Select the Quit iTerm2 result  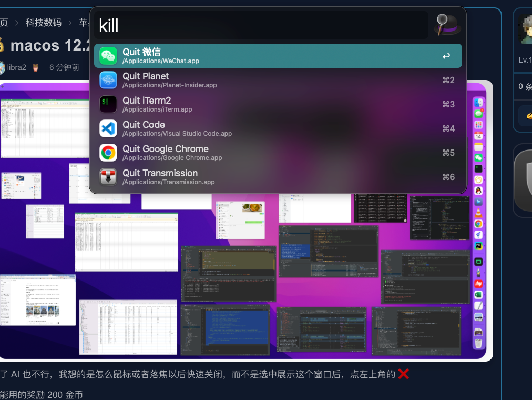pos(278,104)
